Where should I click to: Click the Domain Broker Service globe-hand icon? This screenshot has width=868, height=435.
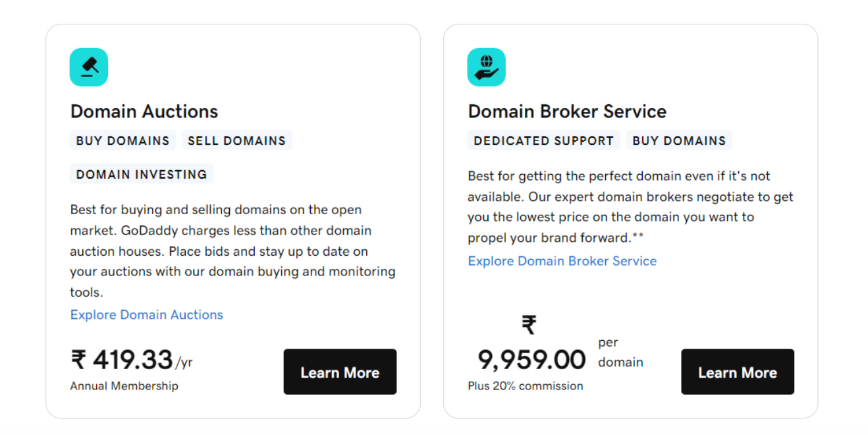[486, 67]
